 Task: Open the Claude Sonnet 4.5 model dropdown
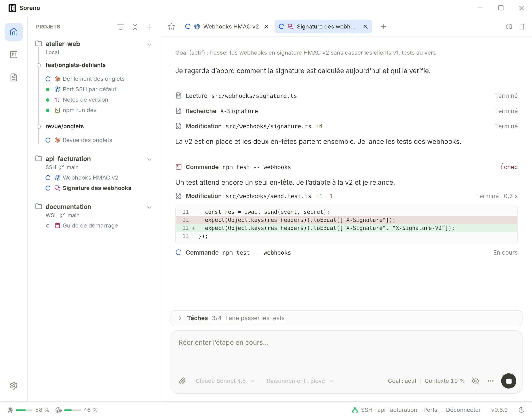click(225, 381)
